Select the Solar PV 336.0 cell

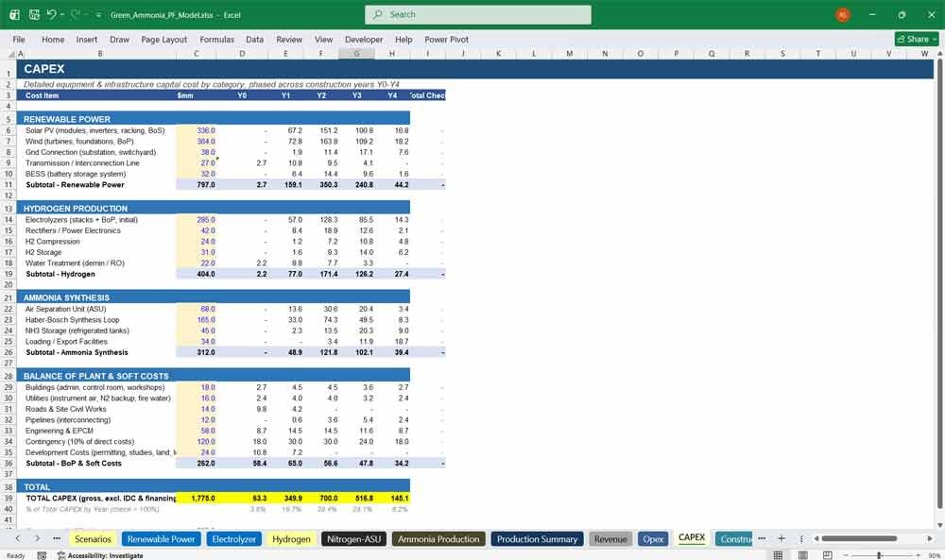pyautogui.click(x=197, y=130)
